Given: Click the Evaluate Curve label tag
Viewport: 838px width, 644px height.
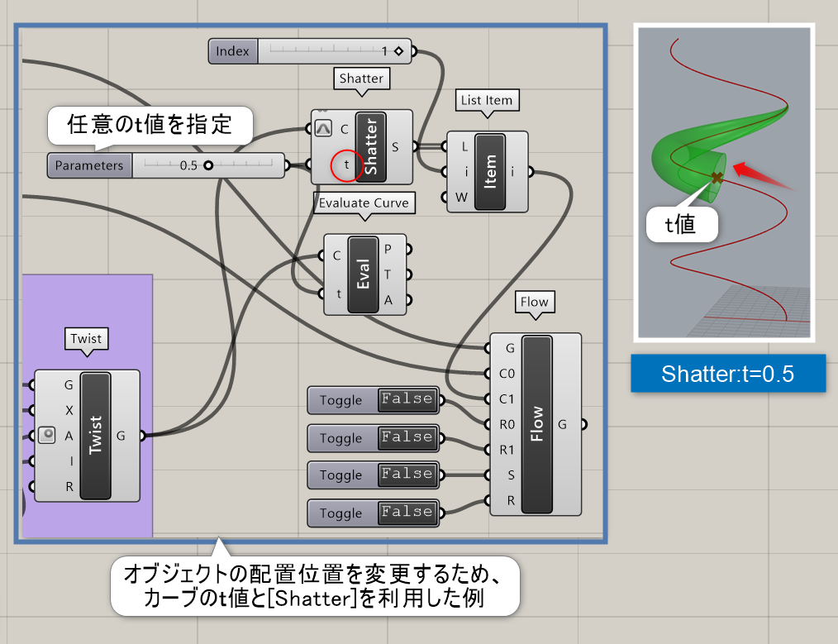Looking at the screenshot, I should [363, 203].
